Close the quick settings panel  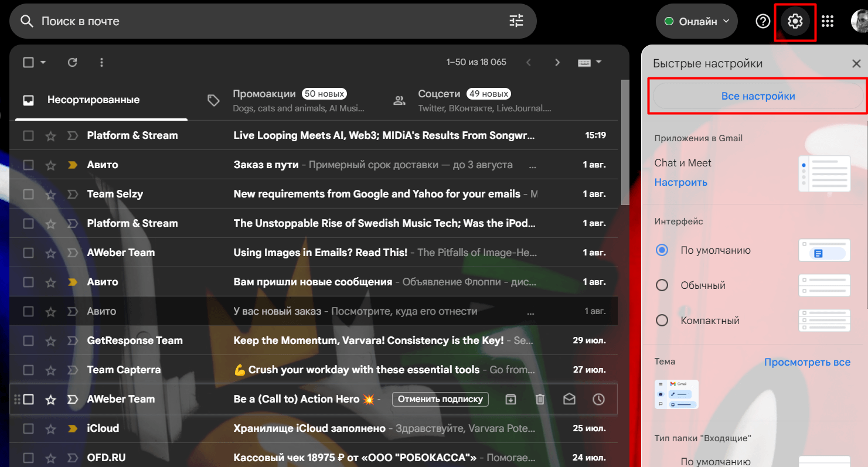(856, 64)
